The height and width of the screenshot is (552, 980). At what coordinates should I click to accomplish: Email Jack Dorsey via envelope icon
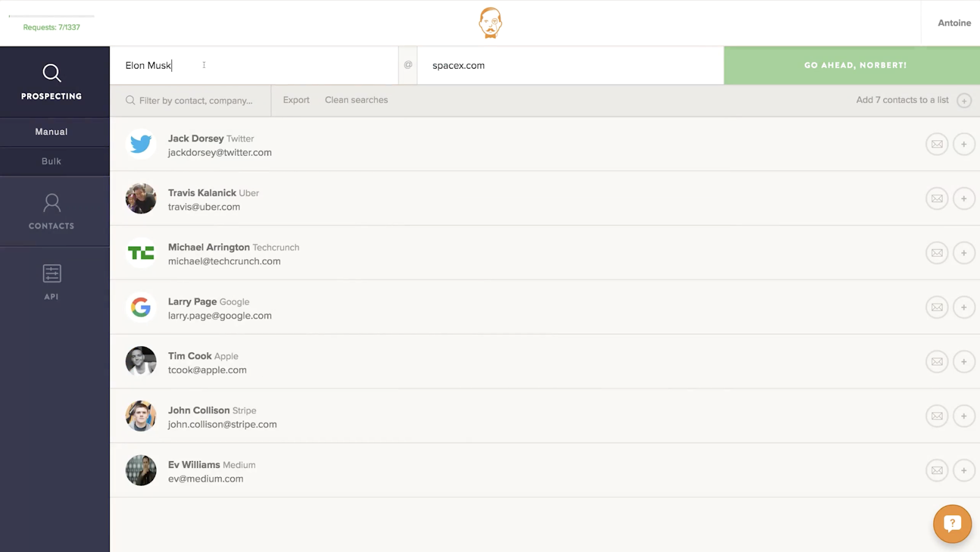[937, 145]
